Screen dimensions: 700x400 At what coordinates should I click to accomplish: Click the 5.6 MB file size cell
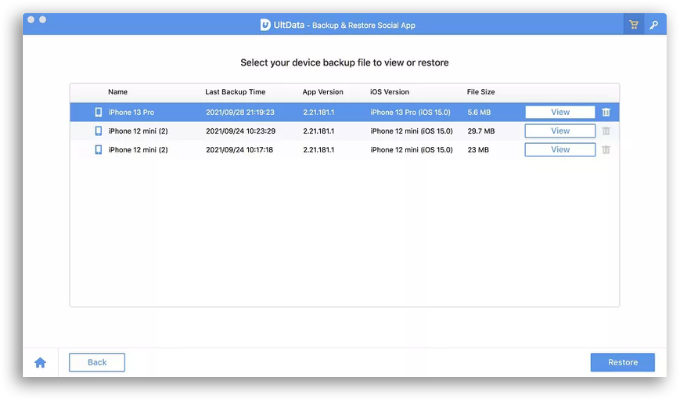tap(479, 112)
